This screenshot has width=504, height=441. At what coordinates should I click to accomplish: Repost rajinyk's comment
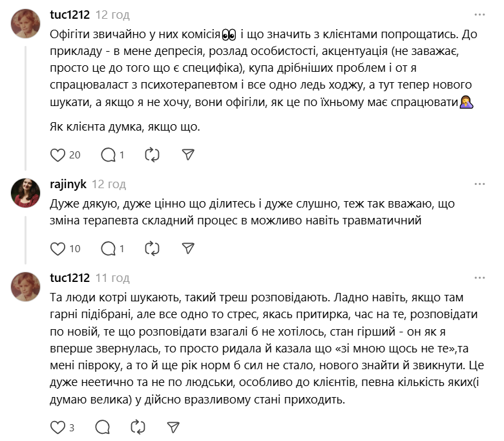(x=152, y=248)
